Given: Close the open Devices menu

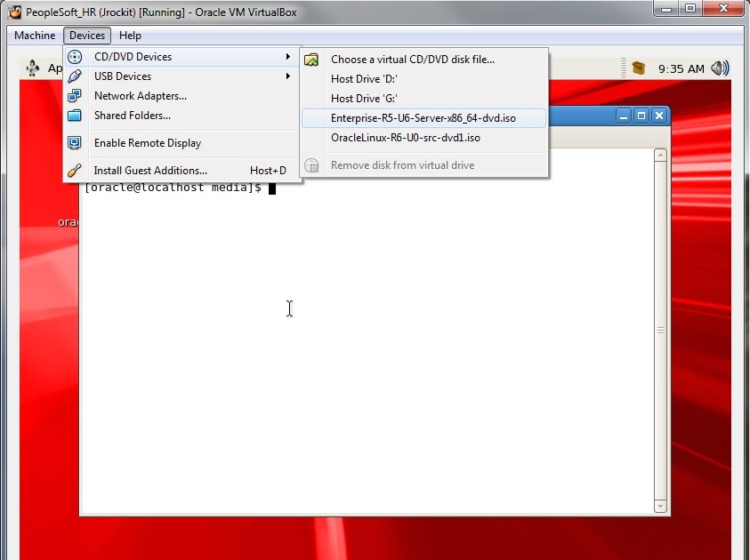Looking at the screenshot, I should pyautogui.click(x=87, y=36).
